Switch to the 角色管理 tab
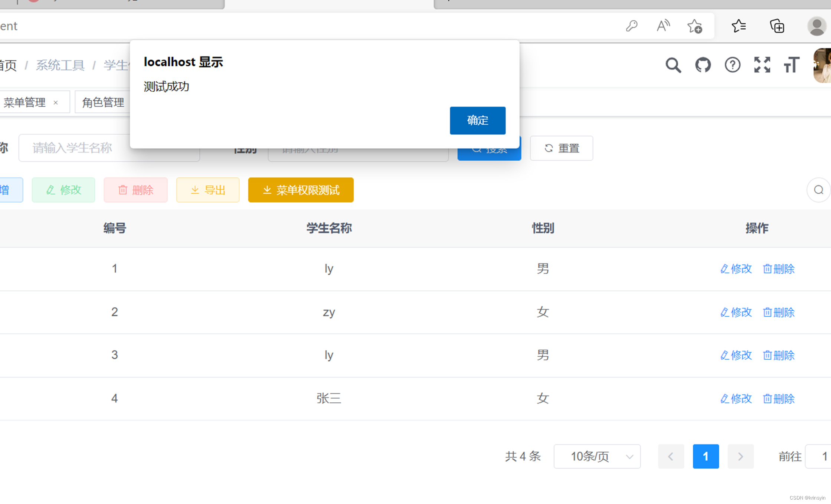 pyautogui.click(x=103, y=102)
